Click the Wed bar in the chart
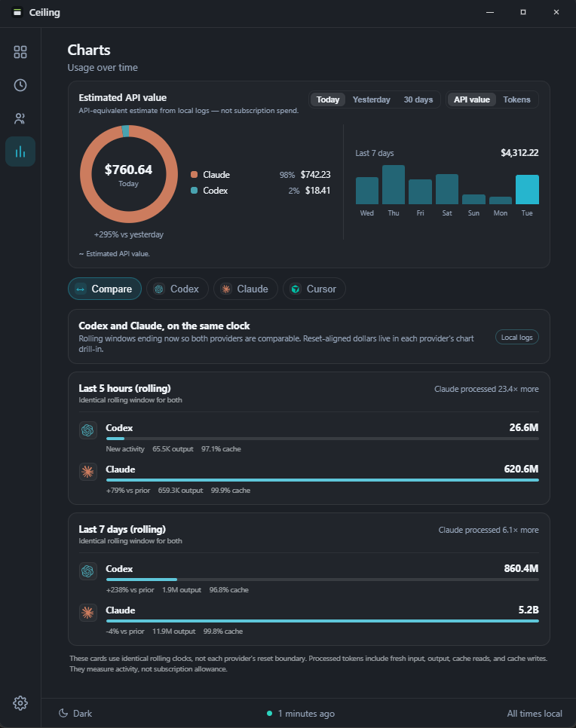This screenshot has height=728, width=576. point(367,191)
